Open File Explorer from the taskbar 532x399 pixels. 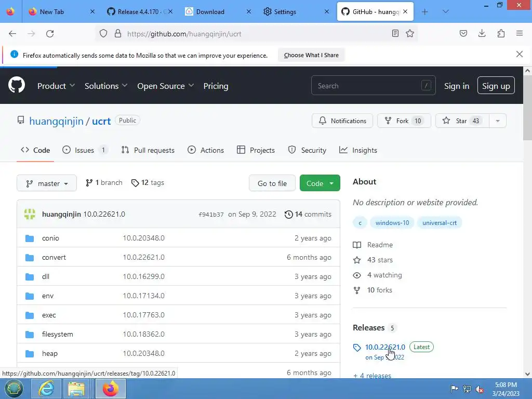click(x=77, y=389)
